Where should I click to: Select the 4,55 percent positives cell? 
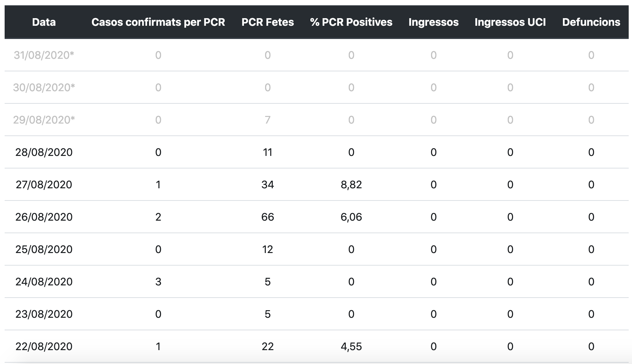[x=351, y=346]
